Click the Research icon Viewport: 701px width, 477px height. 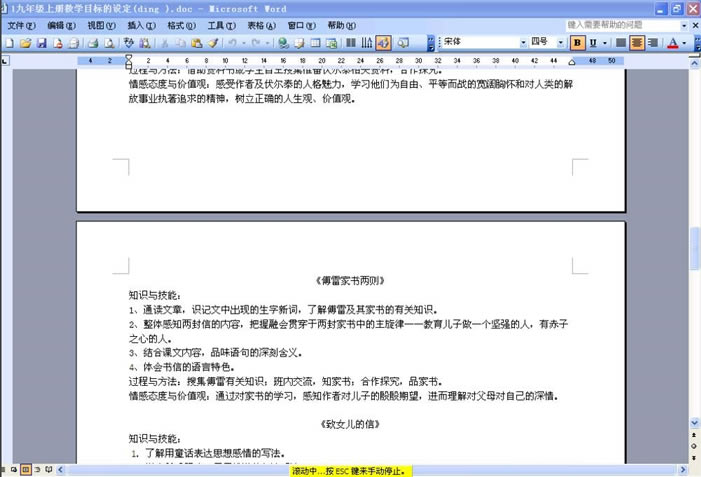145,43
